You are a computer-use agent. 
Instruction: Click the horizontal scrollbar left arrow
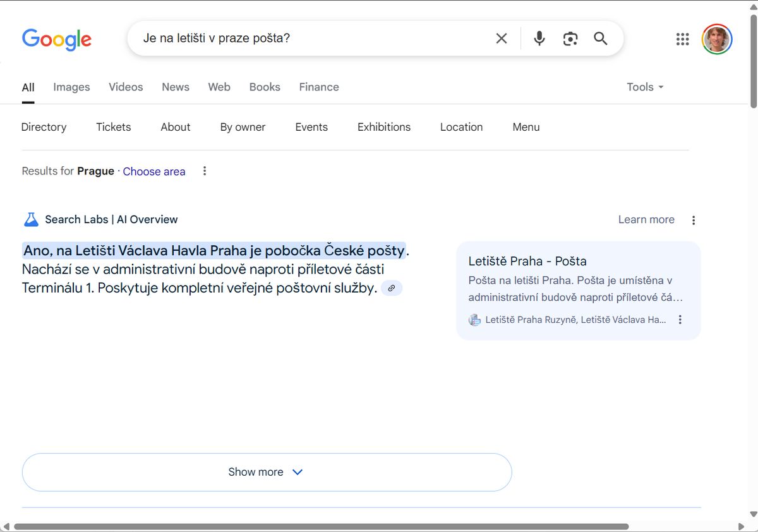pos(6,526)
